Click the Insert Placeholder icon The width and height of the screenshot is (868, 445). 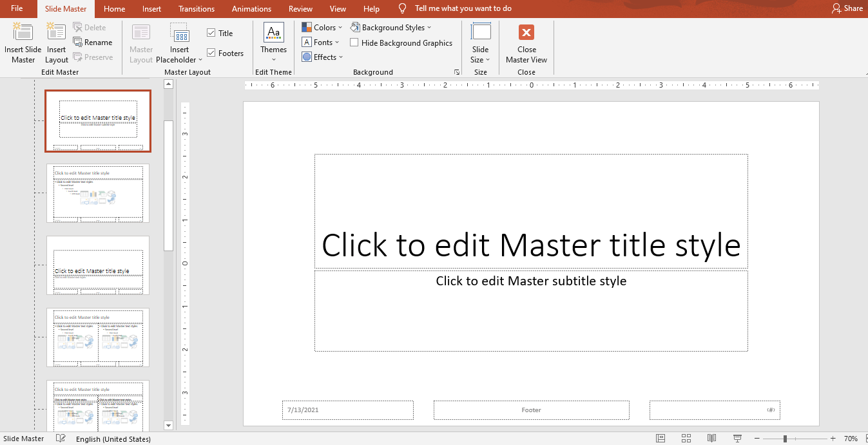(179, 33)
